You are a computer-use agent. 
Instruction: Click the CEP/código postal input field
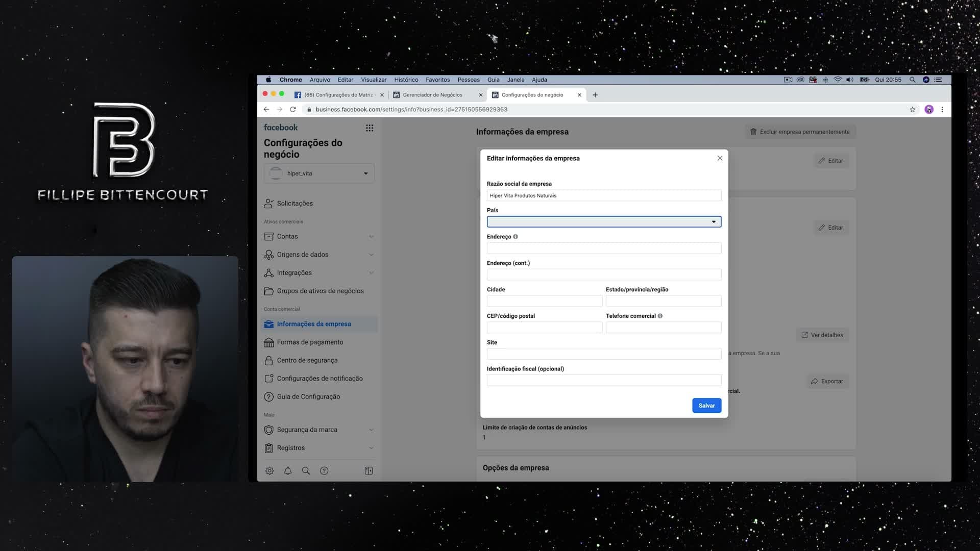click(x=545, y=328)
